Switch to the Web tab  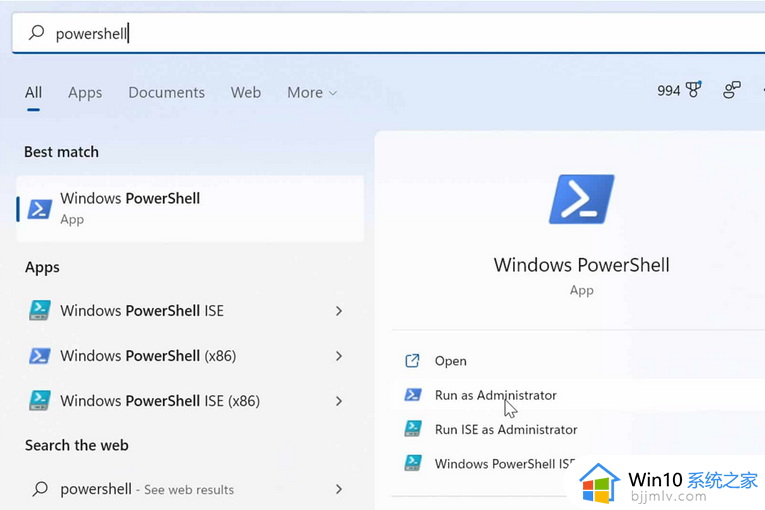[x=246, y=92]
